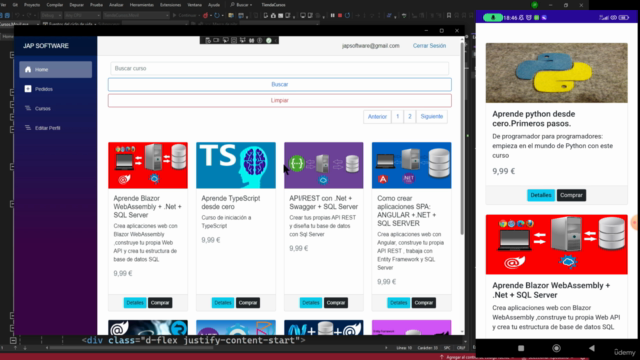
Task: Open the Any CPU platform dropdown
Action: coord(82,15)
